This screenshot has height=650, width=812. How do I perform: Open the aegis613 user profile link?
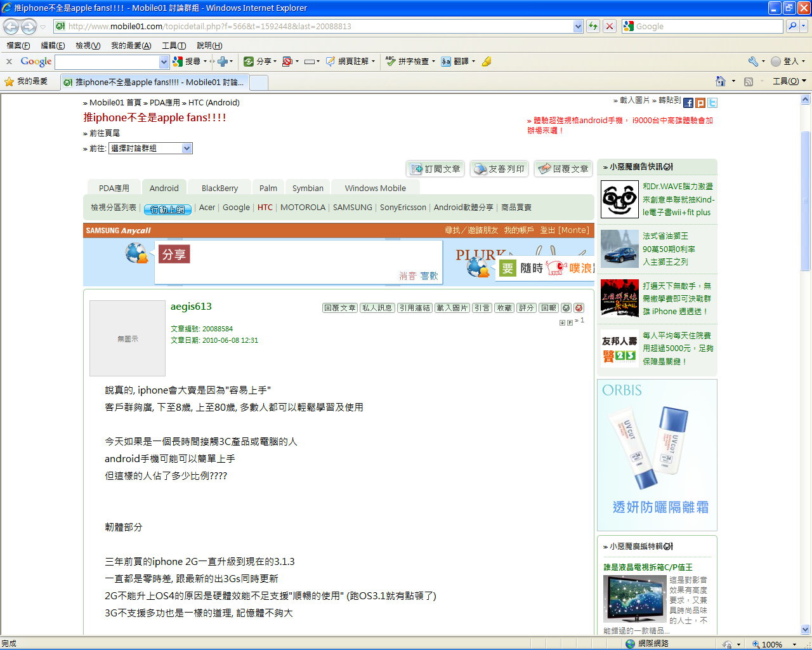coord(191,307)
